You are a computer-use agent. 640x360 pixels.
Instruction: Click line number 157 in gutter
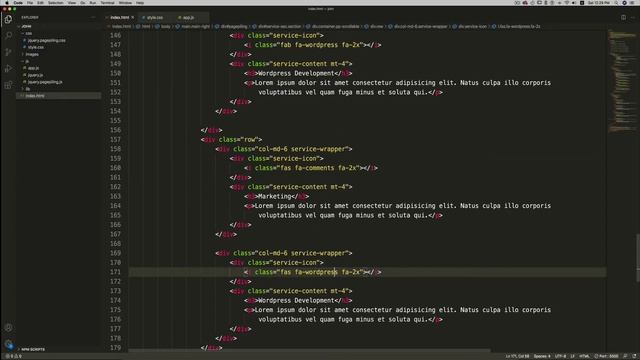tap(116, 140)
